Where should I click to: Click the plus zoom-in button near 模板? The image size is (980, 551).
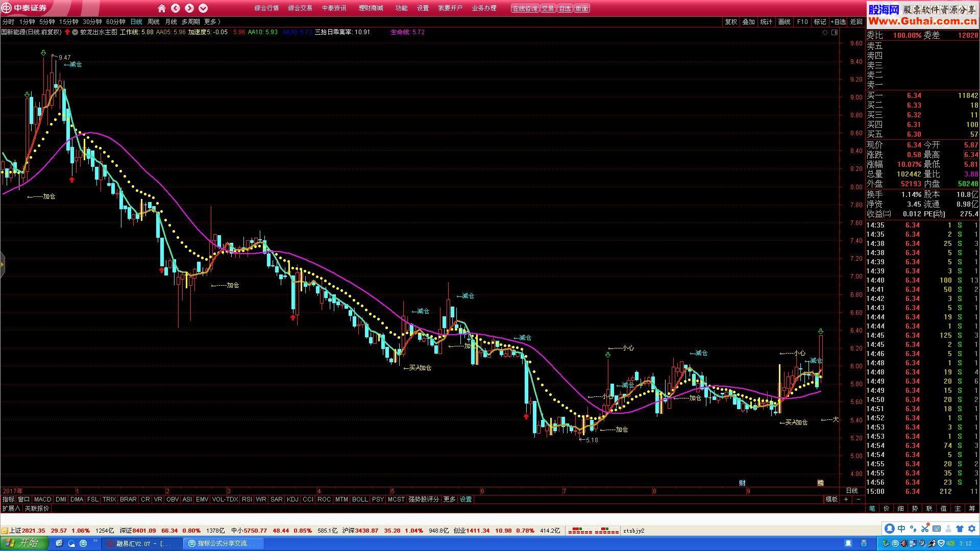click(846, 499)
